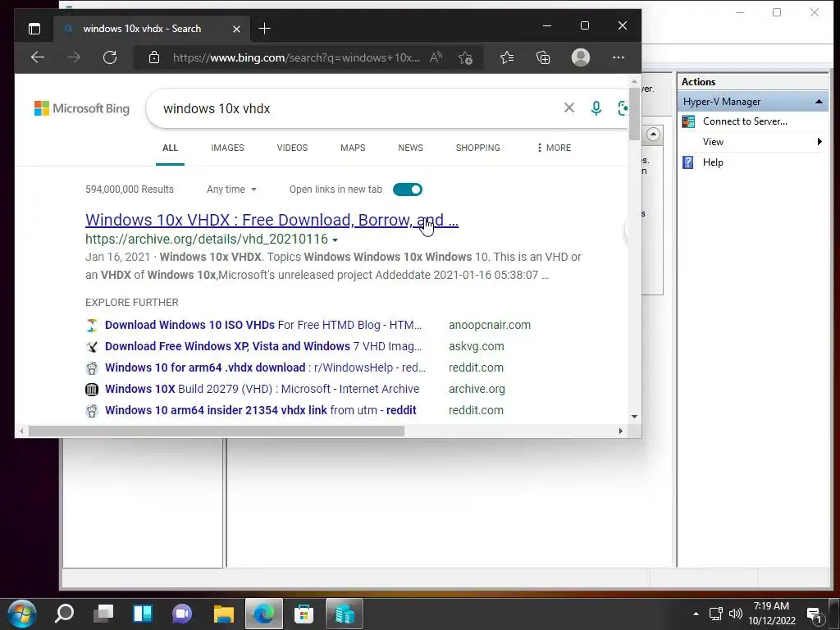Switch to Microsoft Edge taskbar icon

point(263,614)
